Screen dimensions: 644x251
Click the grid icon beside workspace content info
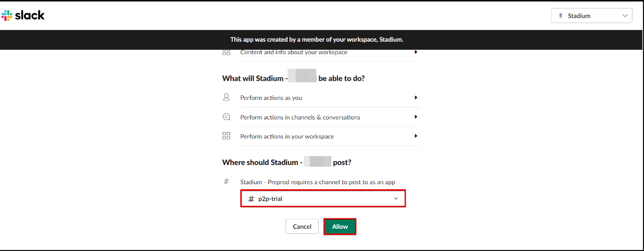coord(226,52)
